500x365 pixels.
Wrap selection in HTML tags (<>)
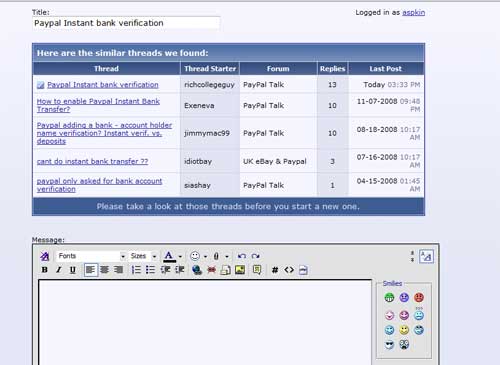point(289,270)
